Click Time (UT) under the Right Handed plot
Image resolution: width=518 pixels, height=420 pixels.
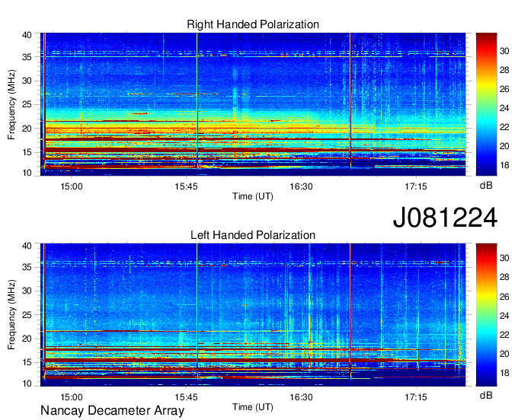click(253, 196)
